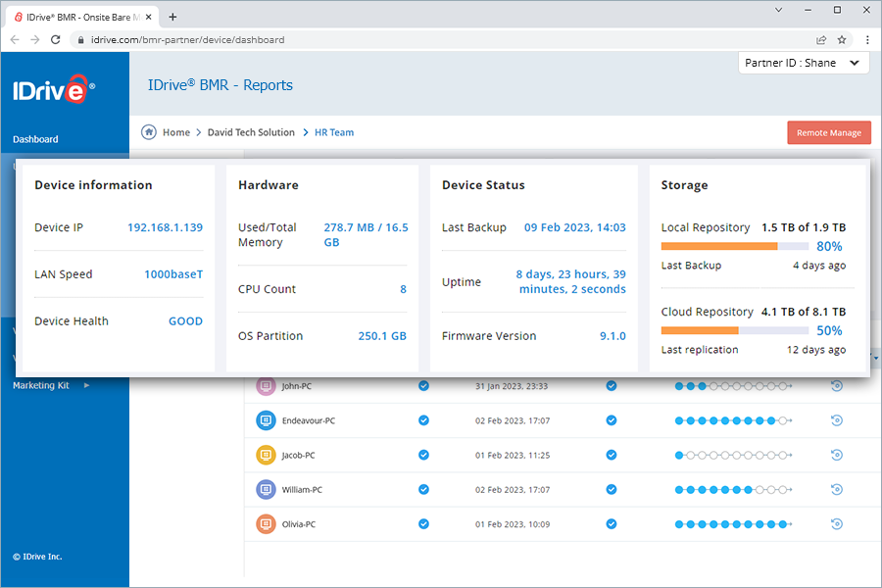Open David Tech Solution breadcrumb

click(251, 132)
